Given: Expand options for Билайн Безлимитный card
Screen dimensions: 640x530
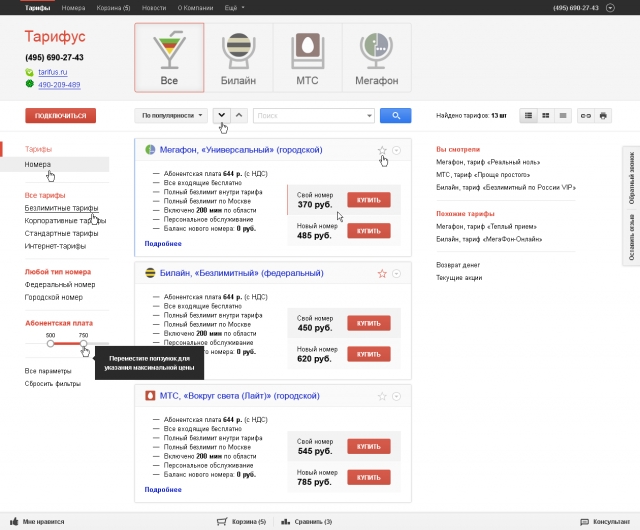Looking at the screenshot, I should (x=396, y=274).
